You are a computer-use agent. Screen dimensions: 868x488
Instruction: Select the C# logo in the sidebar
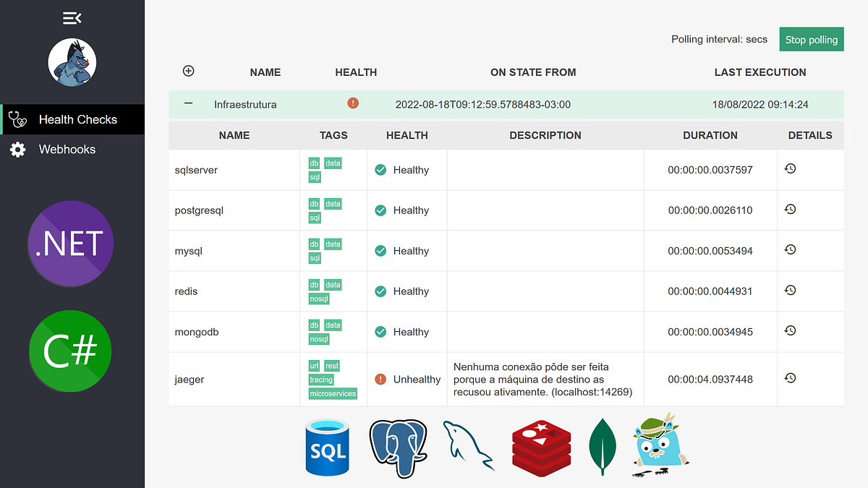pos(70,351)
